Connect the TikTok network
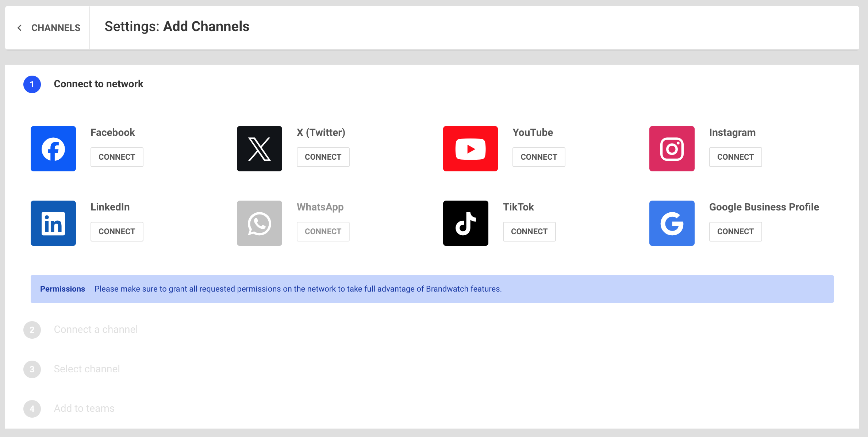 pos(529,232)
